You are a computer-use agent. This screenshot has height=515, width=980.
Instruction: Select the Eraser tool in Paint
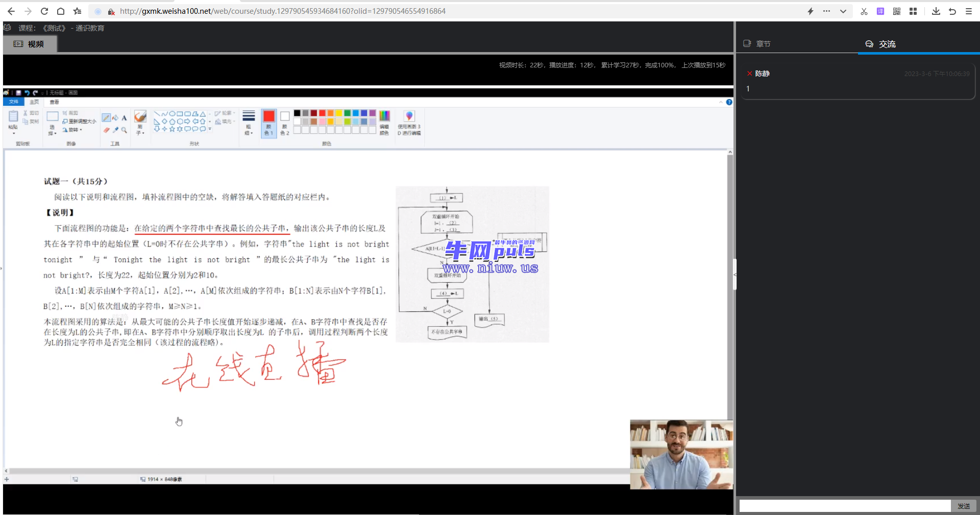click(106, 130)
